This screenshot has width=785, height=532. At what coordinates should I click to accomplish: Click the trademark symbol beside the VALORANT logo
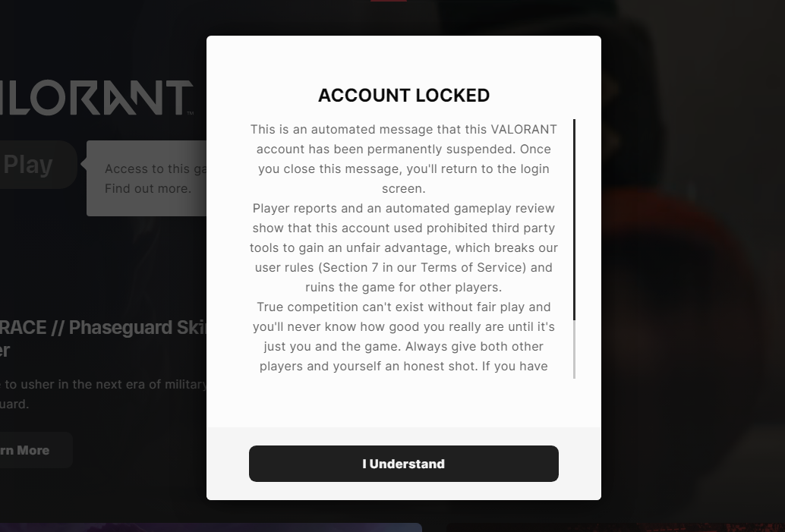tap(190, 113)
